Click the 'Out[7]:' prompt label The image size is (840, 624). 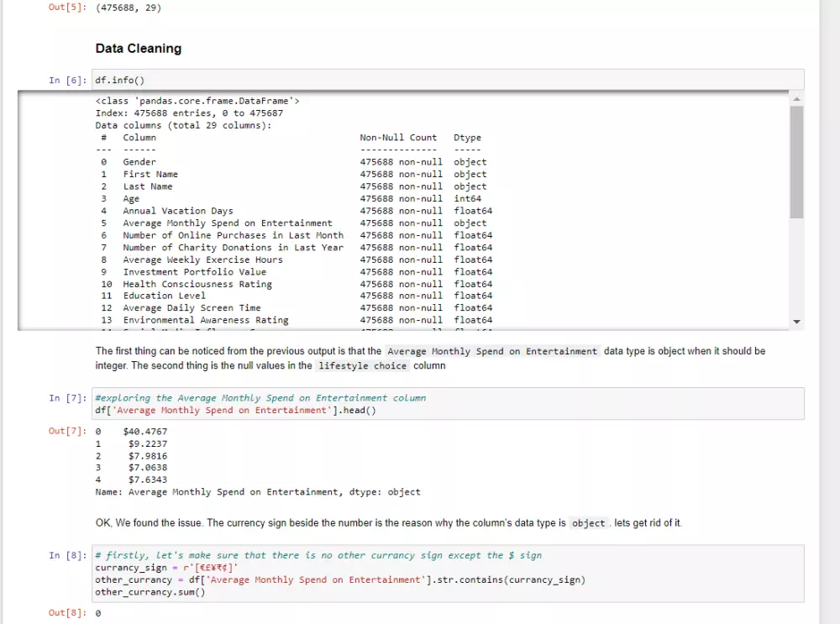pyautogui.click(x=67, y=431)
